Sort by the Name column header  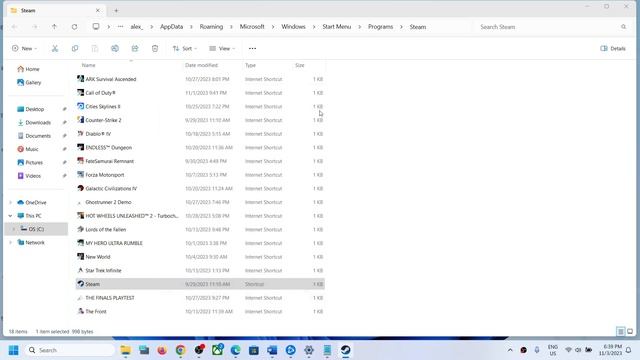(89, 65)
